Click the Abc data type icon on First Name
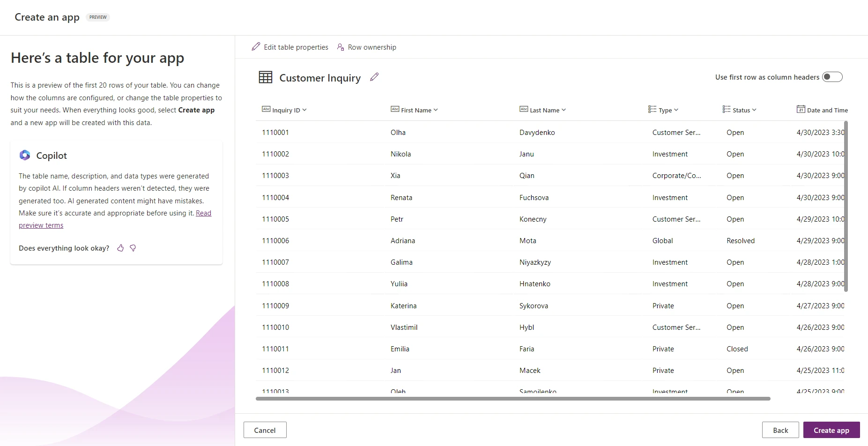Image resolution: width=868 pixels, height=446 pixels. pos(395,109)
